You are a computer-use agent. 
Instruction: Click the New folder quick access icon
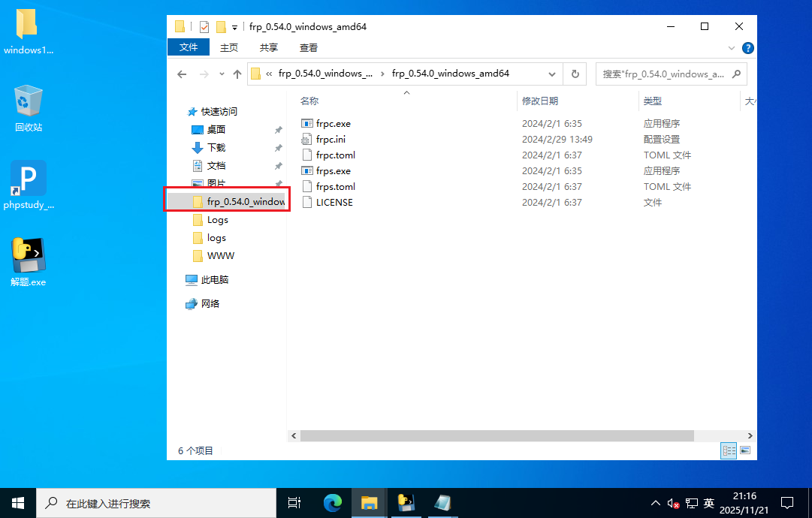click(x=221, y=27)
